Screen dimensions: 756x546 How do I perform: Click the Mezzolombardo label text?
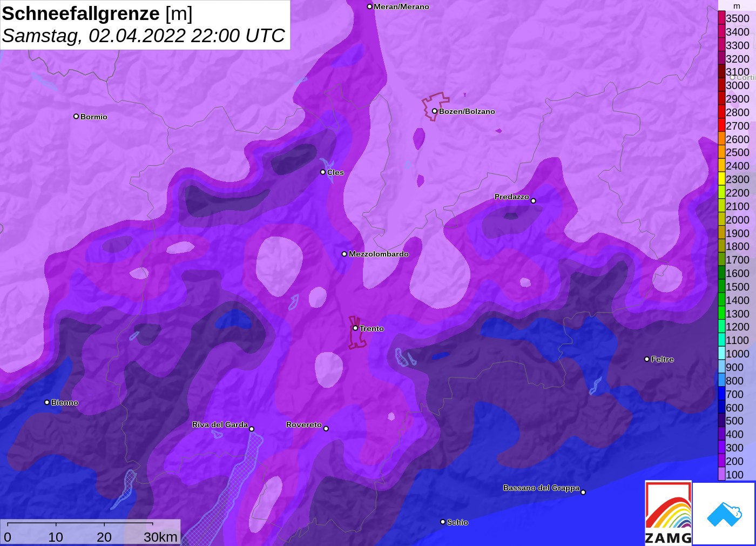(379, 254)
